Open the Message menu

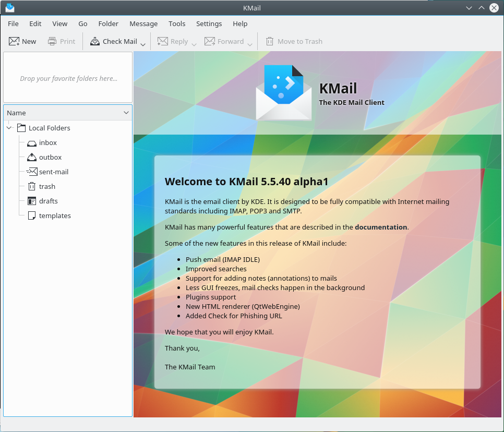pos(143,23)
